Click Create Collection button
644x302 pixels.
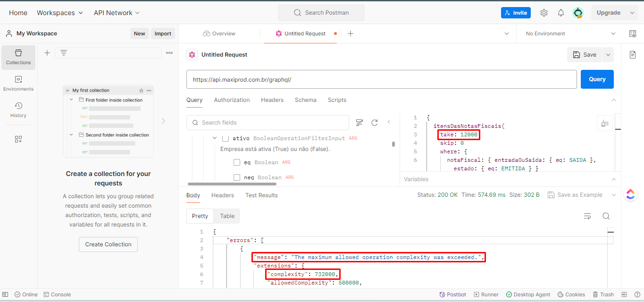[x=108, y=244]
